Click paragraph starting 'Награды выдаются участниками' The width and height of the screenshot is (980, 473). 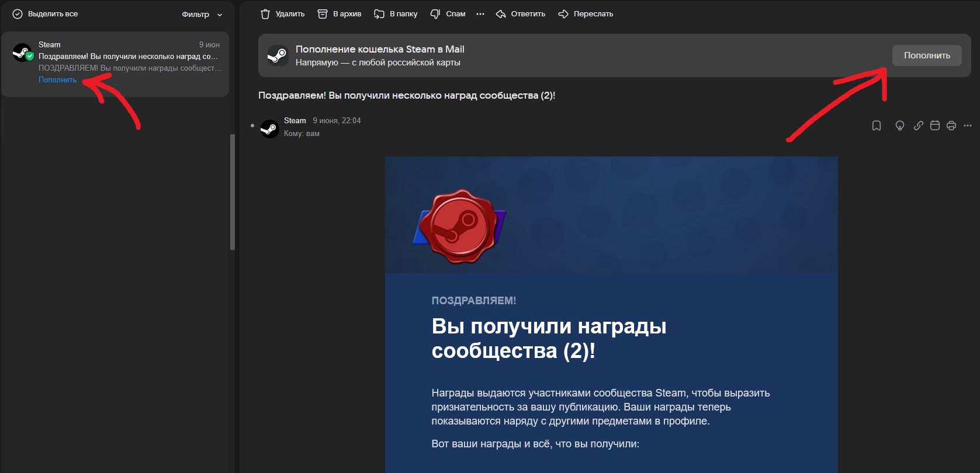[601, 407]
